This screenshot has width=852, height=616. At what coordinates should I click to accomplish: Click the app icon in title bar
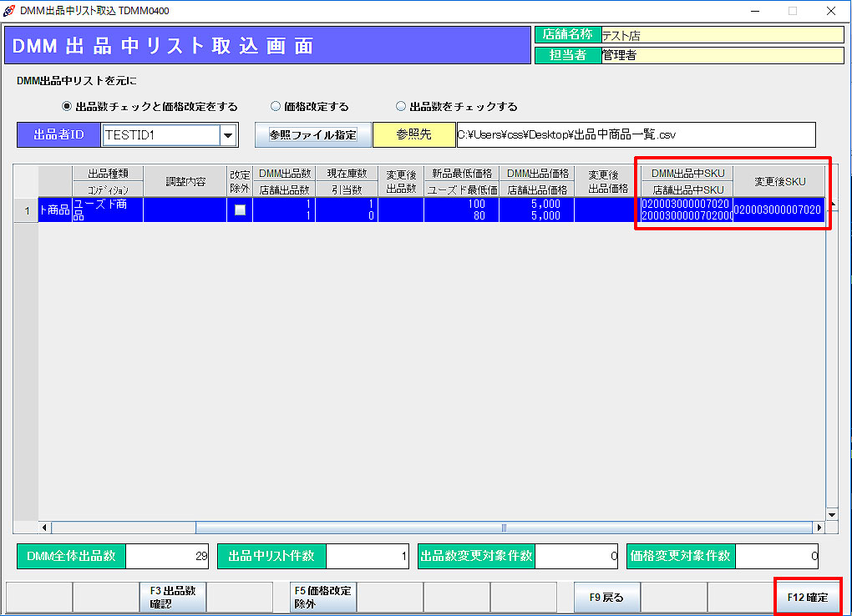9,11
